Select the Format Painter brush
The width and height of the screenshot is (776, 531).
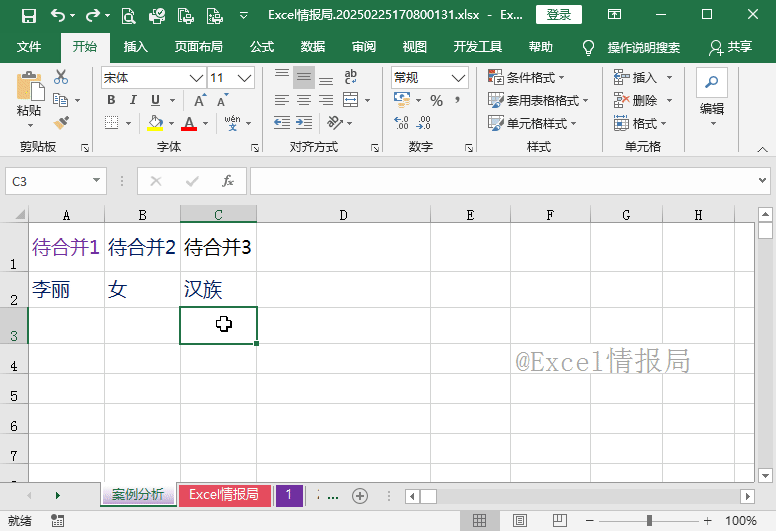61,122
